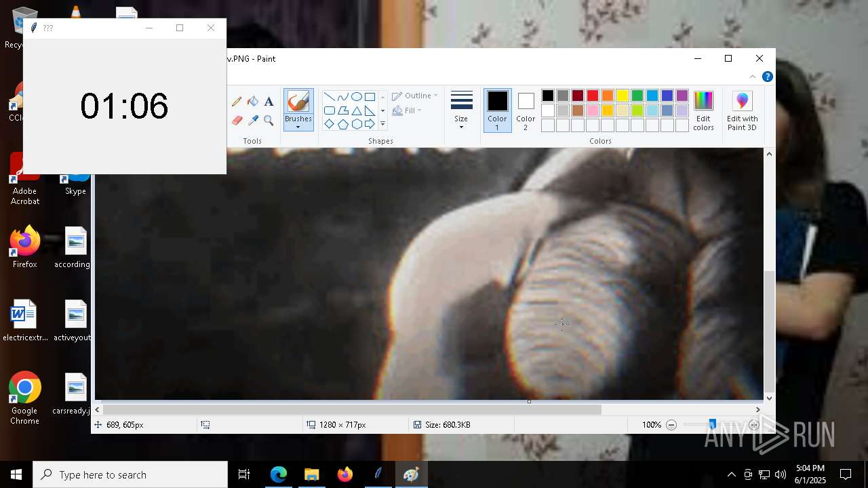This screenshot has width=868, height=488.
Task: Select the Google Chrome desktop shortcut
Action: coord(24,399)
